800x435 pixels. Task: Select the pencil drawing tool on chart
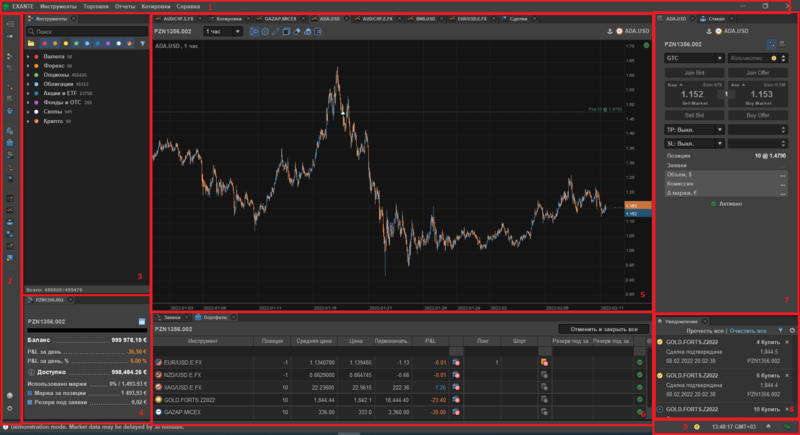pyautogui.click(x=274, y=31)
